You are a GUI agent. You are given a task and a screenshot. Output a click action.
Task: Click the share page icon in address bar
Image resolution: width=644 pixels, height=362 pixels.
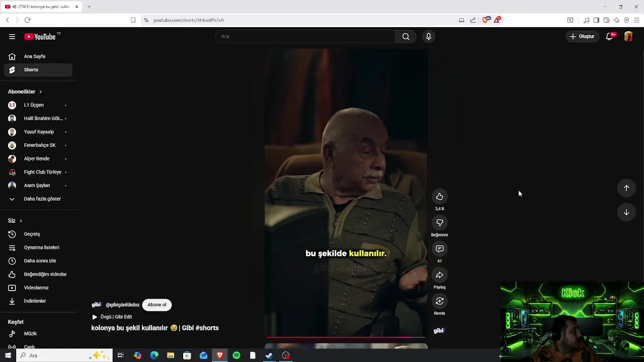473,20
